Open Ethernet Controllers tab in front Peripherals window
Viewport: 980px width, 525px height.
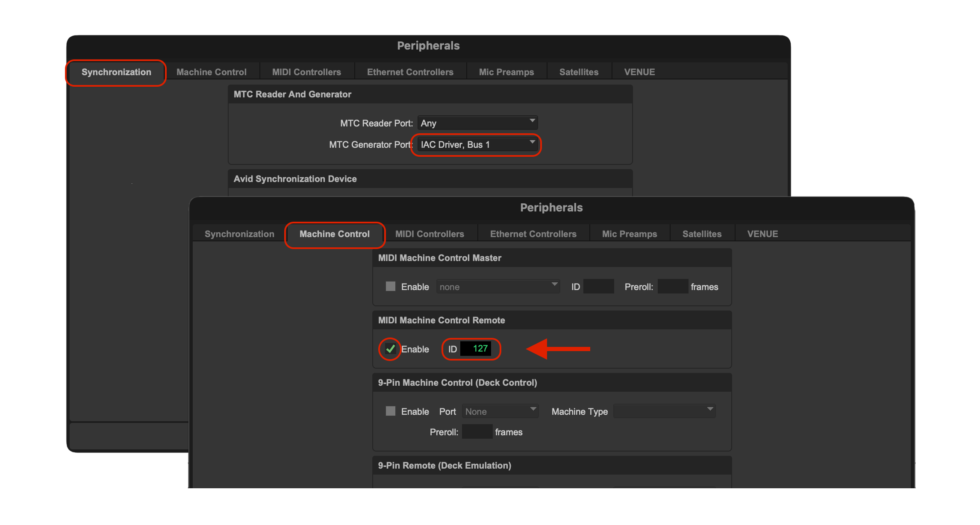point(533,234)
